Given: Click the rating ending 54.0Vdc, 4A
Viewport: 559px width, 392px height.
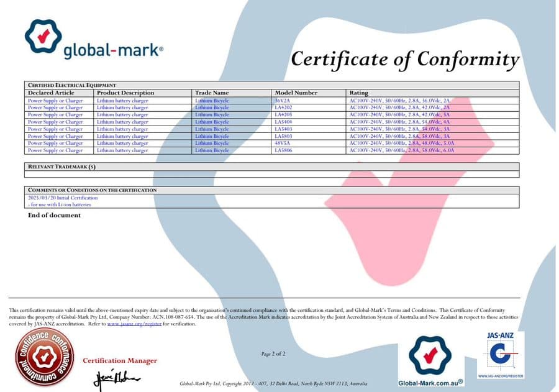Looking at the screenshot, I should [399, 122].
